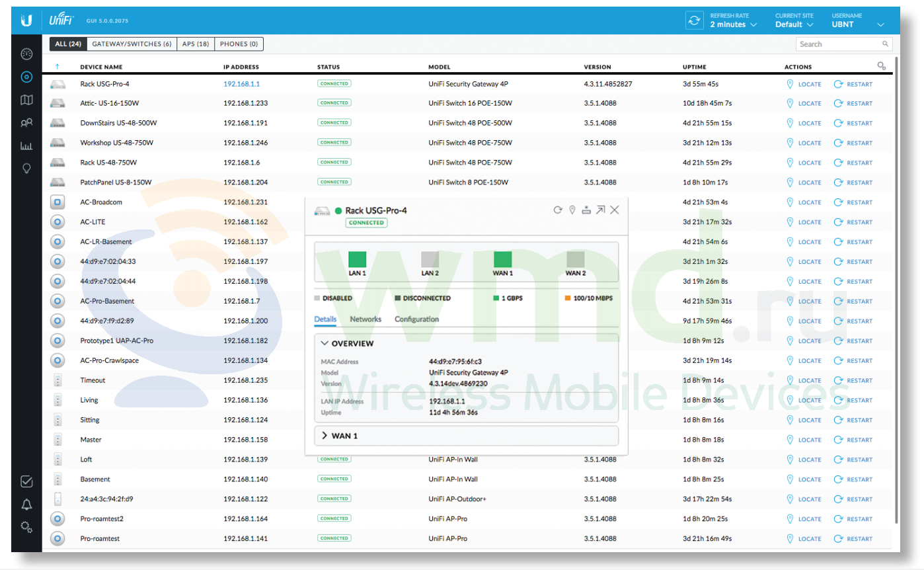The width and height of the screenshot is (924, 570).
Task: Click the vertical scrollbar of device list
Action: pos(896,291)
